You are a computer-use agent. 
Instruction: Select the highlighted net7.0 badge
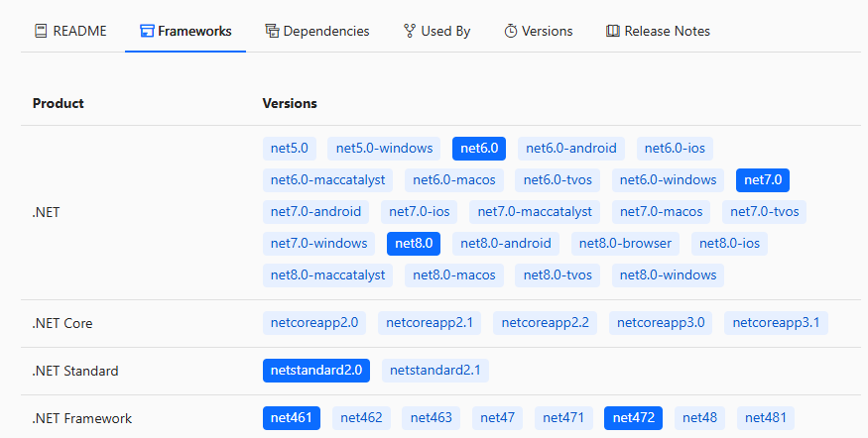pos(763,180)
